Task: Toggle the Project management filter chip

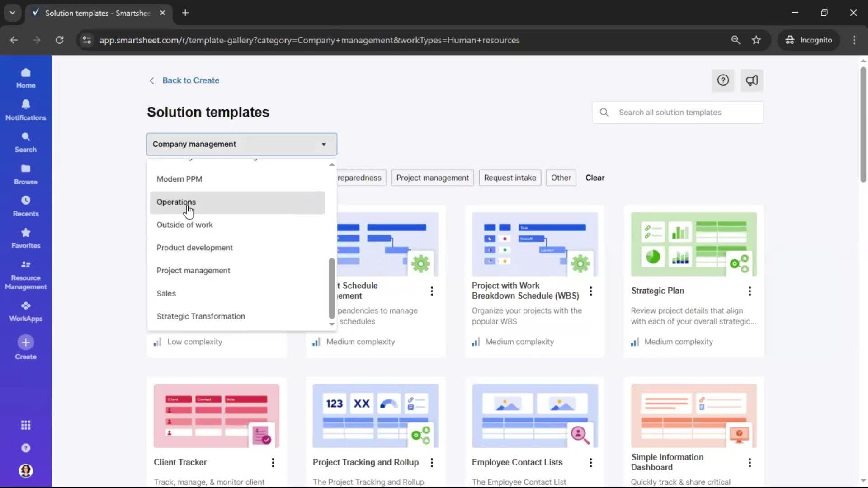Action: click(432, 178)
